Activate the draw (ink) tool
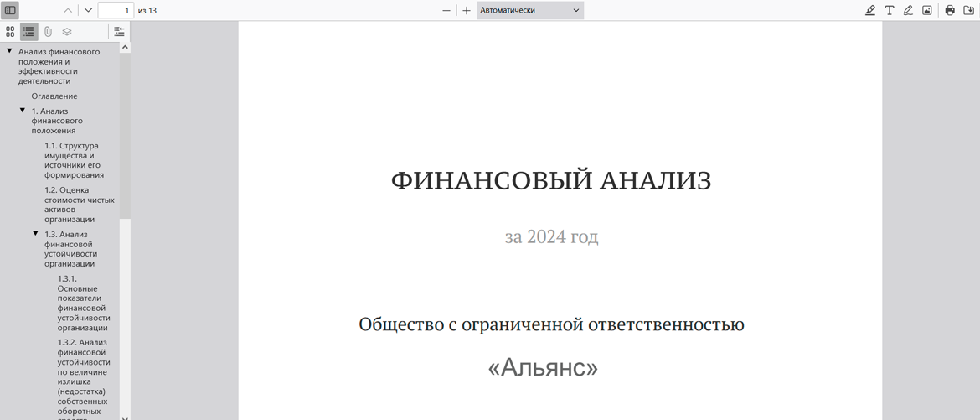The image size is (980, 420). click(908, 10)
